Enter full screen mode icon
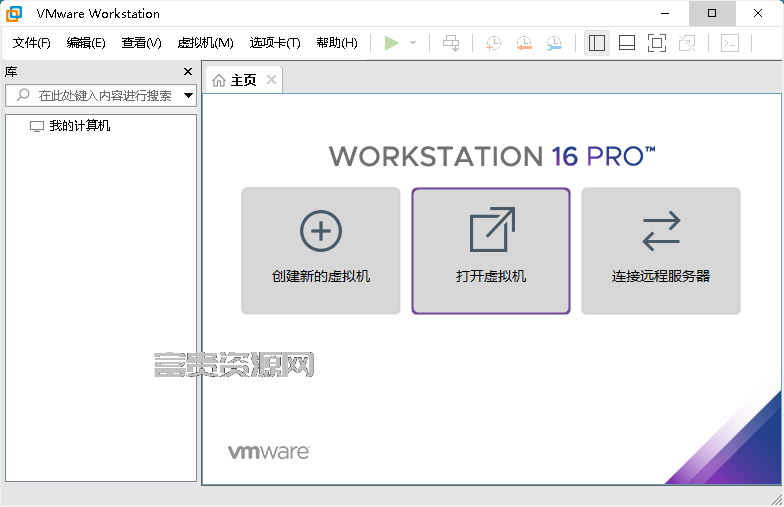Viewport: 784px width, 507px height. click(656, 43)
